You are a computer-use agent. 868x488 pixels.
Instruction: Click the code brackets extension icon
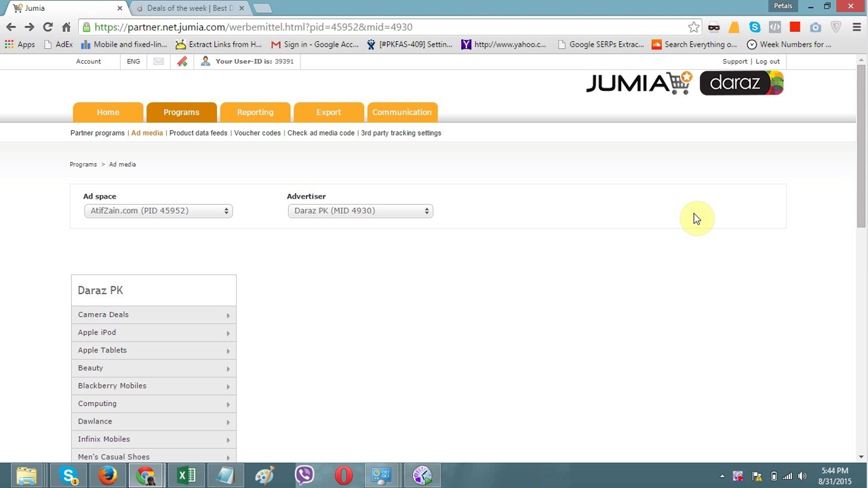point(774,27)
